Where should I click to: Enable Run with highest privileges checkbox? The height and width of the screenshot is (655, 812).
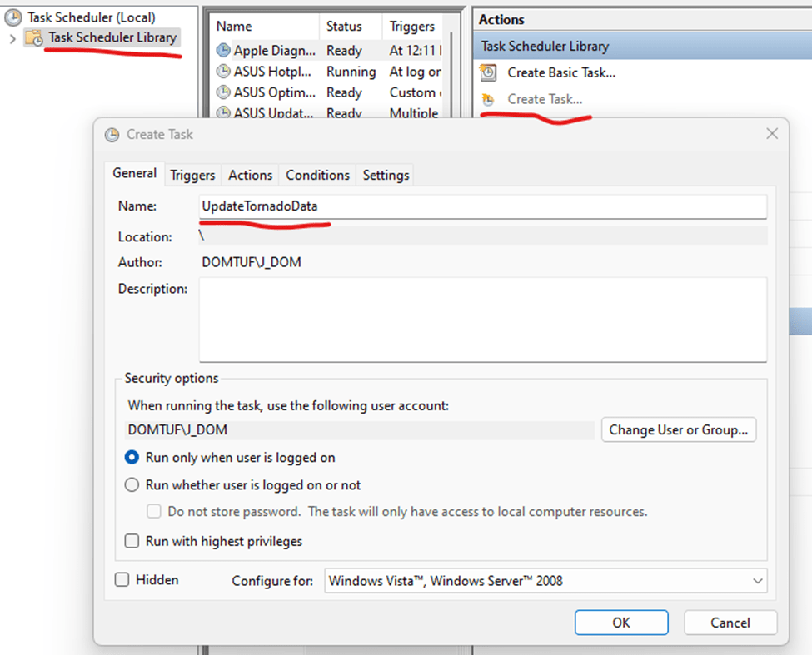[132, 542]
